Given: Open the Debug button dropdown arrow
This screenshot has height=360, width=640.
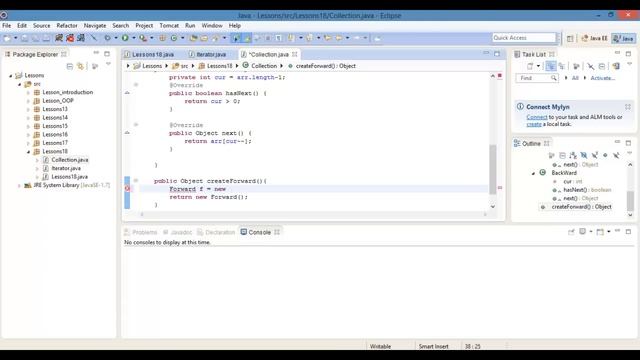Looking at the screenshot, I should pyautogui.click(x=116, y=38).
